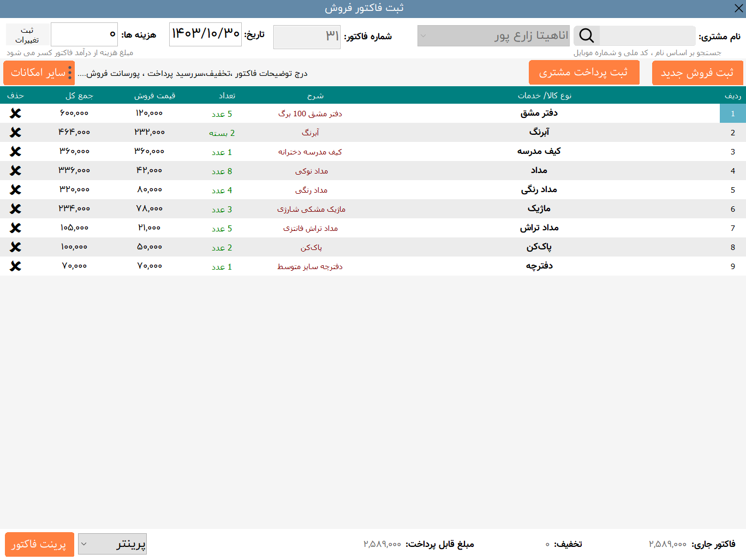Click ثبت تغییرات button
This screenshot has height=560, width=746.
pos(27,35)
